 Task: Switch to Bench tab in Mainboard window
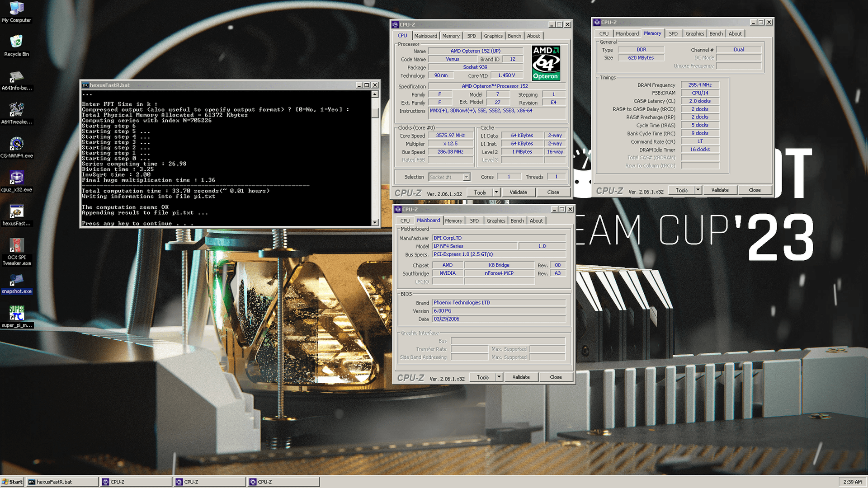tap(517, 221)
